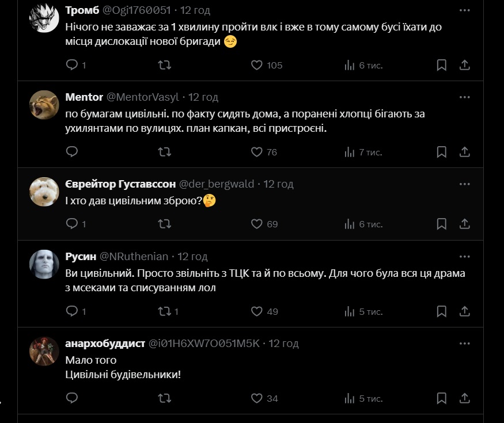
Task: Open Тромб display name profile
Action: coord(81,10)
